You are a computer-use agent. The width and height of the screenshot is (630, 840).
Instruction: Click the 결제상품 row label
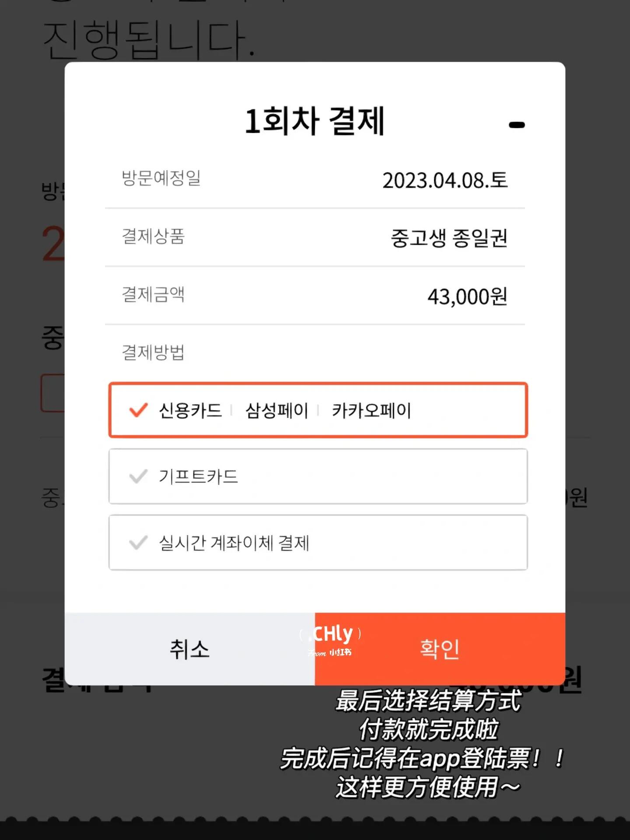click(153, 236)
